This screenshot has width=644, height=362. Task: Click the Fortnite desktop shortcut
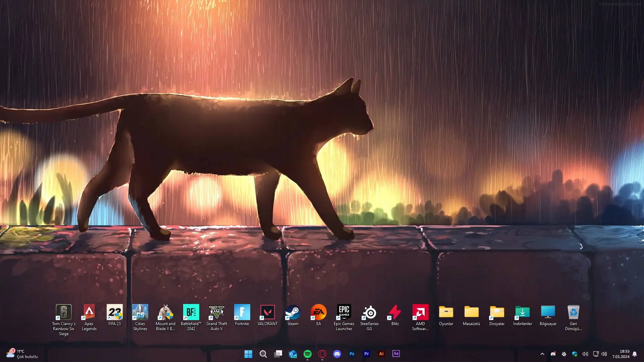point(242,315)
